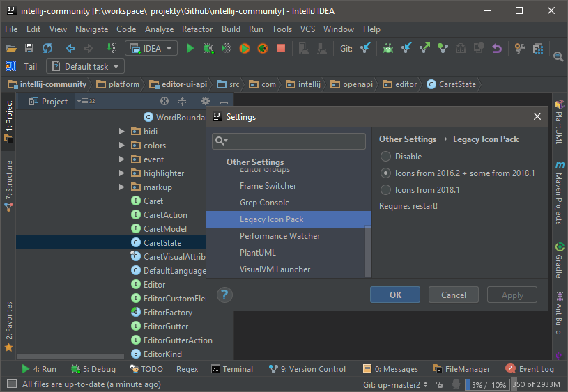Expand the markup folder

122,187
